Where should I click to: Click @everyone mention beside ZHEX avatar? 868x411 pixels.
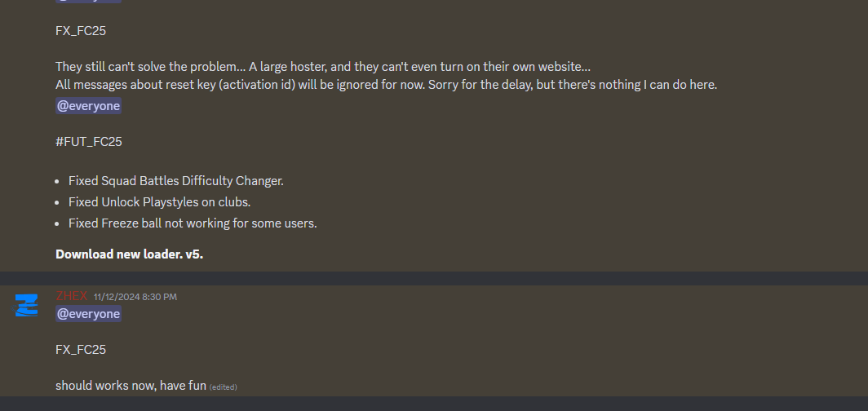coord(88,314)
